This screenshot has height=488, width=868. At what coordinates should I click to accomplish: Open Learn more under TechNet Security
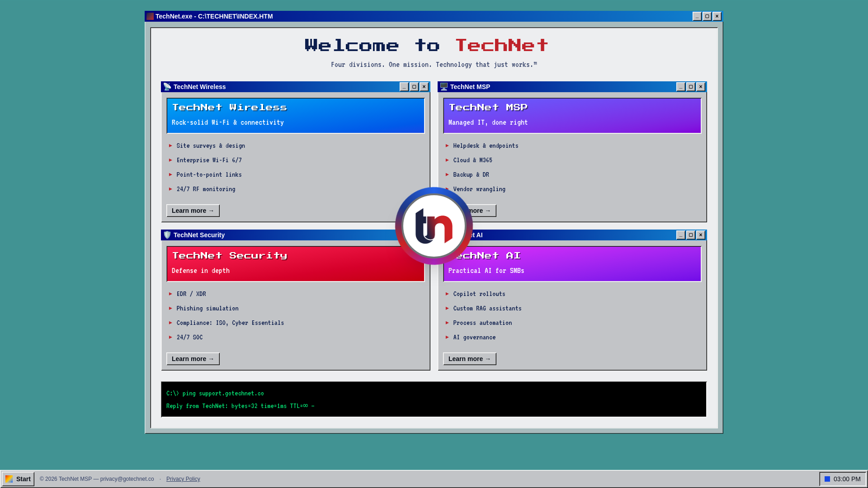tap(193, 359)
